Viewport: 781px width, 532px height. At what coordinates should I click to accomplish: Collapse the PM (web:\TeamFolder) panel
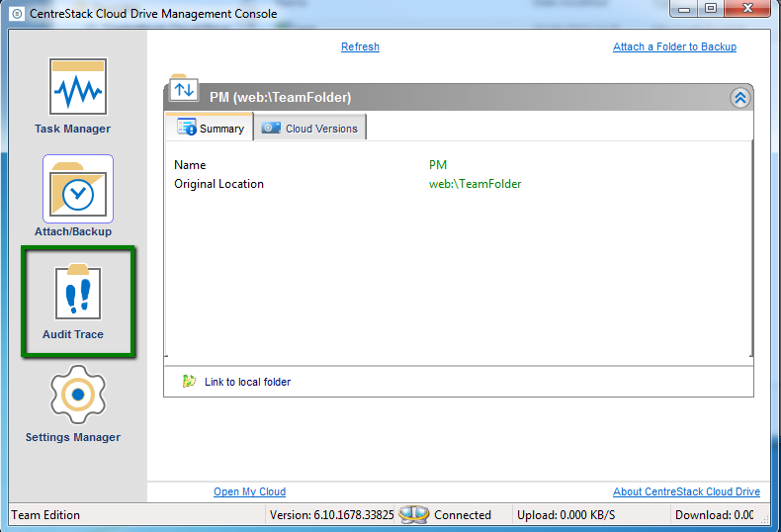click(x=740, y=98)
